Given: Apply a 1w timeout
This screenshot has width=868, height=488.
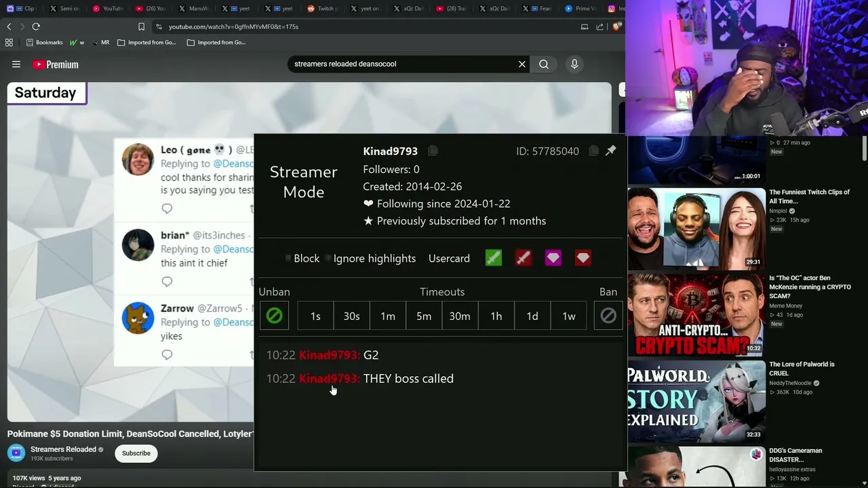Looking at the screenshot, I should pos(568,316).
